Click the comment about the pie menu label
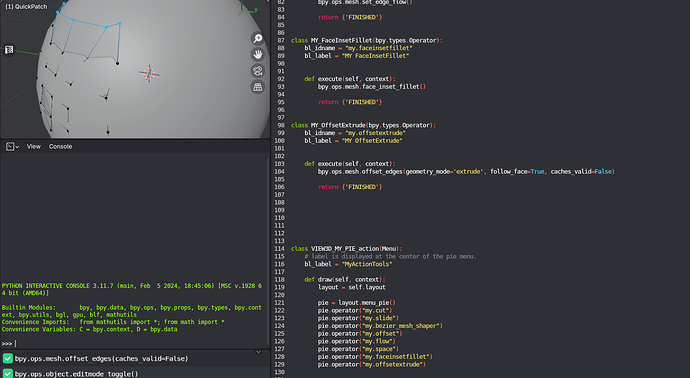Screen dimensions: 690x378 coord(390,256)
